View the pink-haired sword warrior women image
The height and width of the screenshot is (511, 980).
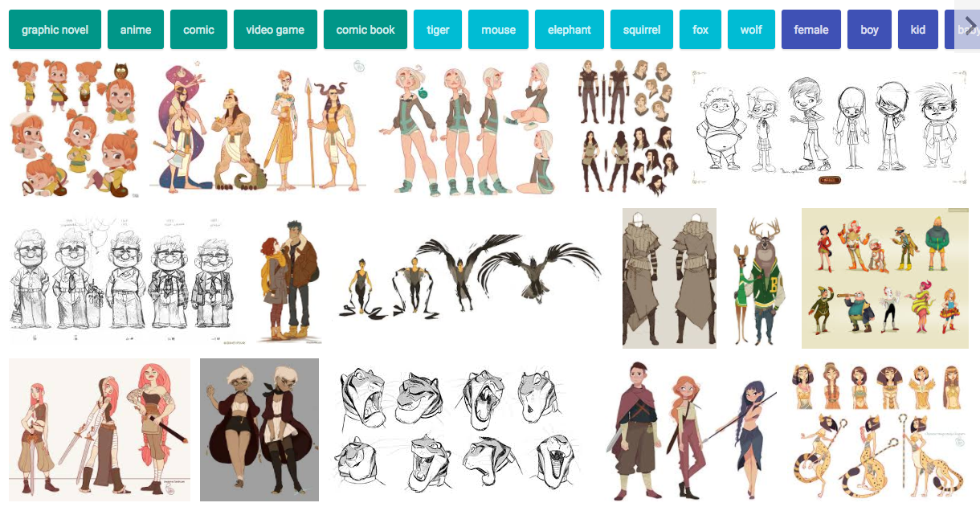100,430
